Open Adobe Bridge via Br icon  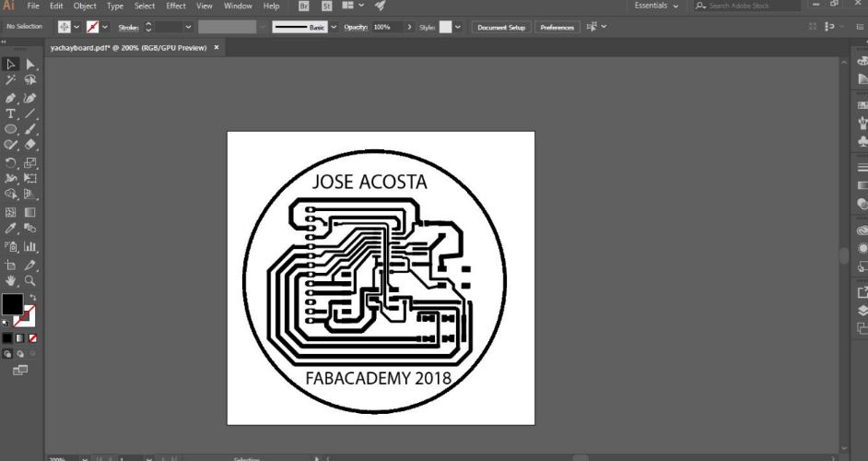pyautogui.click(x=304, y=6)
